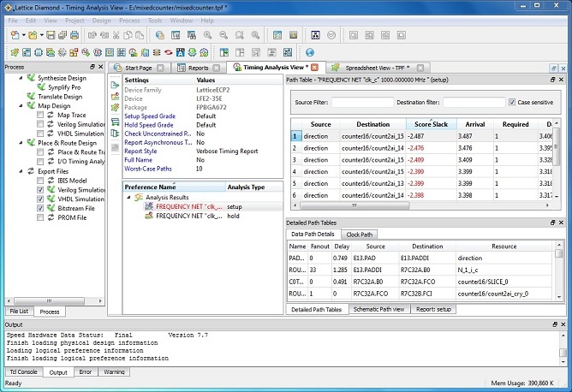The image size is (572, 392).
Task: Click the Save icon in the main toolbar
Action: coord(51,35)
